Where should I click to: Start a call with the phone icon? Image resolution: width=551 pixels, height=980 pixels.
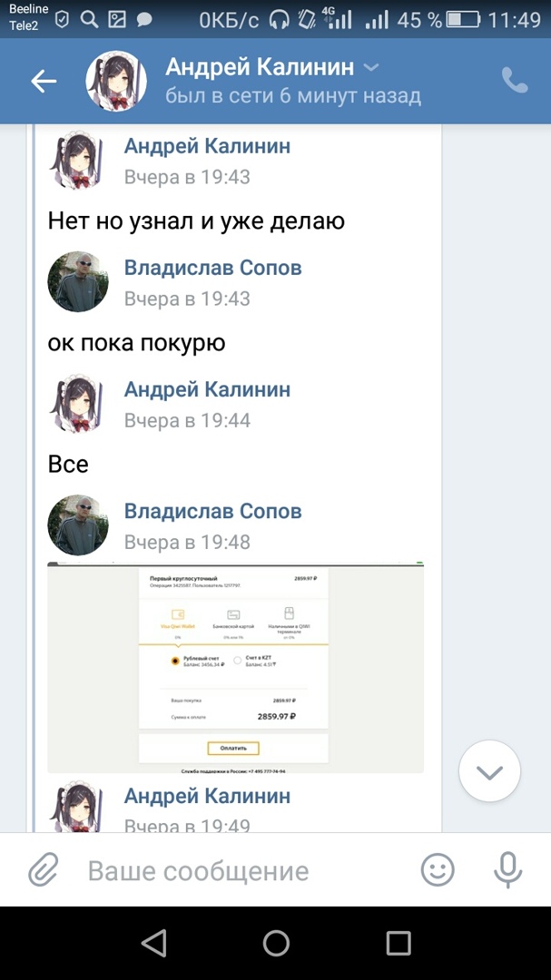pyautogui.click(x=515, y=81)
